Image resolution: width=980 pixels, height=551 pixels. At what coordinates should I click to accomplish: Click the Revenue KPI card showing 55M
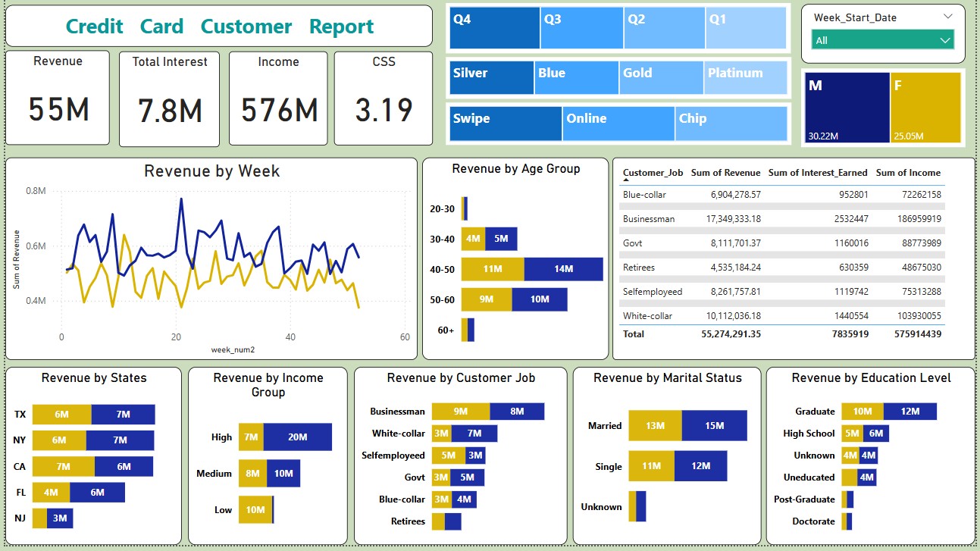click(x=58, y=99)
